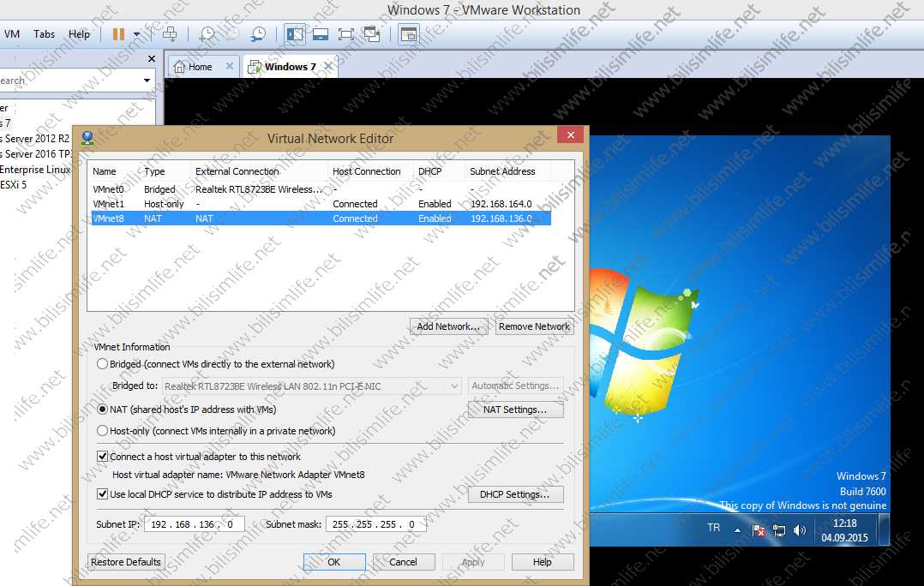924x586 pixels.
Task: Select Server 2012 R2 in library list
Action: pyautogui.click(x=35, y=139)
